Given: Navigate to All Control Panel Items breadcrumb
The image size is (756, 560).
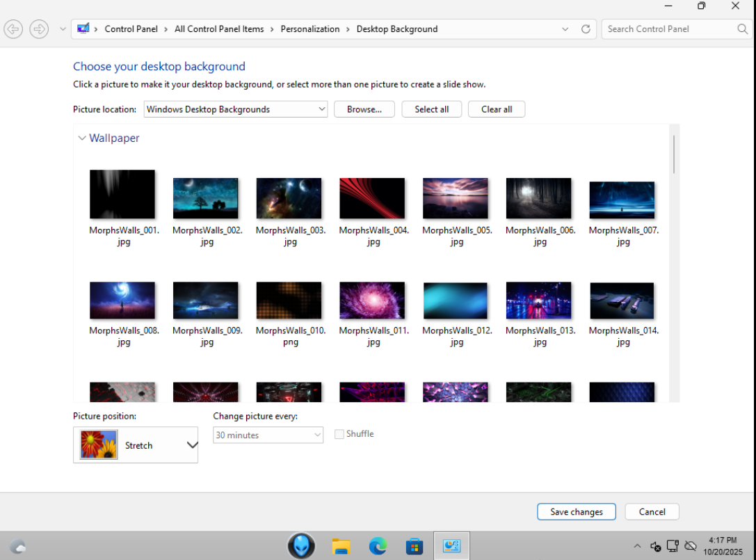Looking at the screenshot, I should (x=219, y=29).
